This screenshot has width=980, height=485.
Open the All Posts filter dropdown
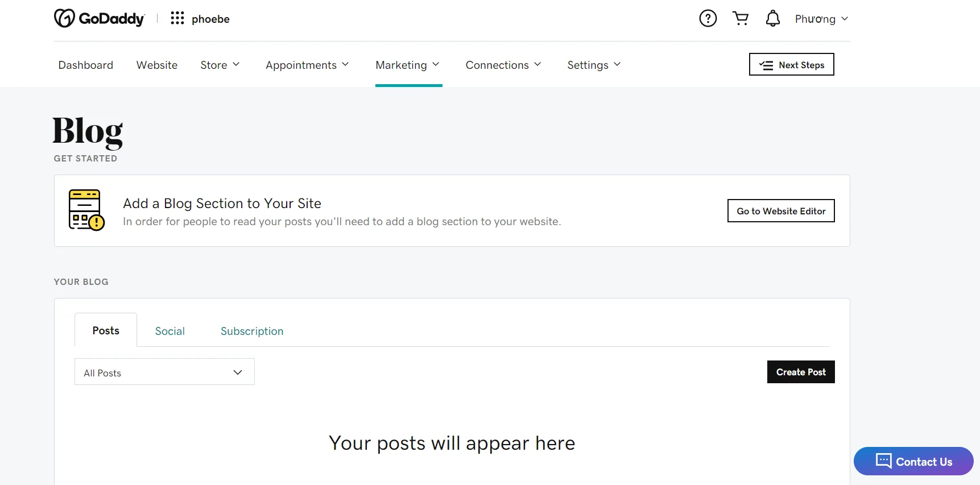[x=164, y=372]
